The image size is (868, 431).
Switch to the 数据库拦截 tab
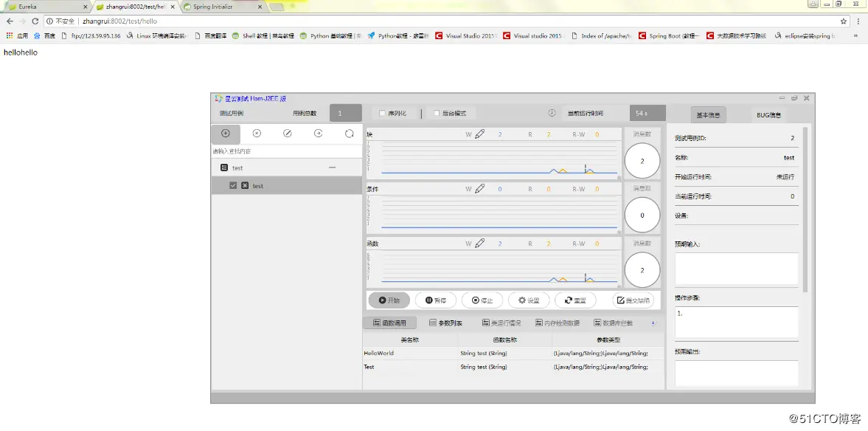[614, 323]
